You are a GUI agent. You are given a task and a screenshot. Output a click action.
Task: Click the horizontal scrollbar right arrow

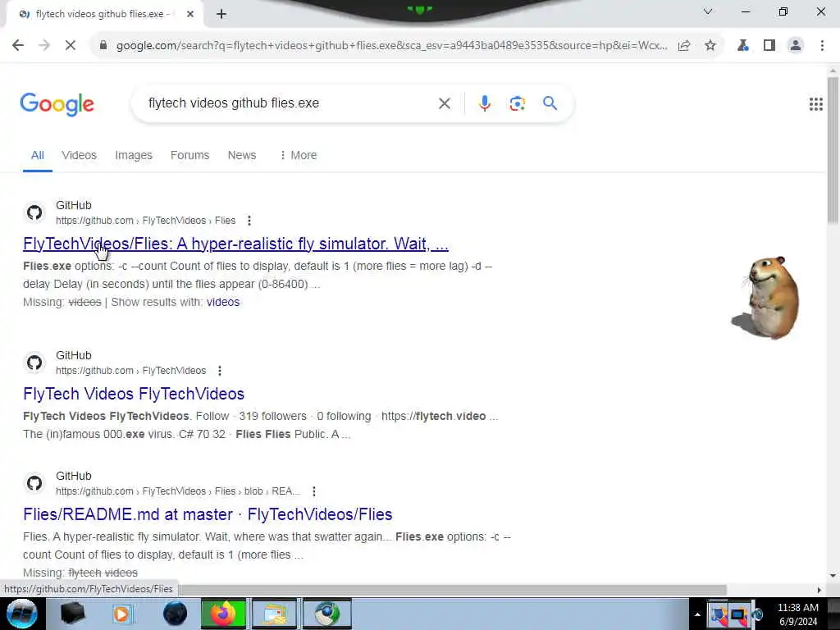819,590
